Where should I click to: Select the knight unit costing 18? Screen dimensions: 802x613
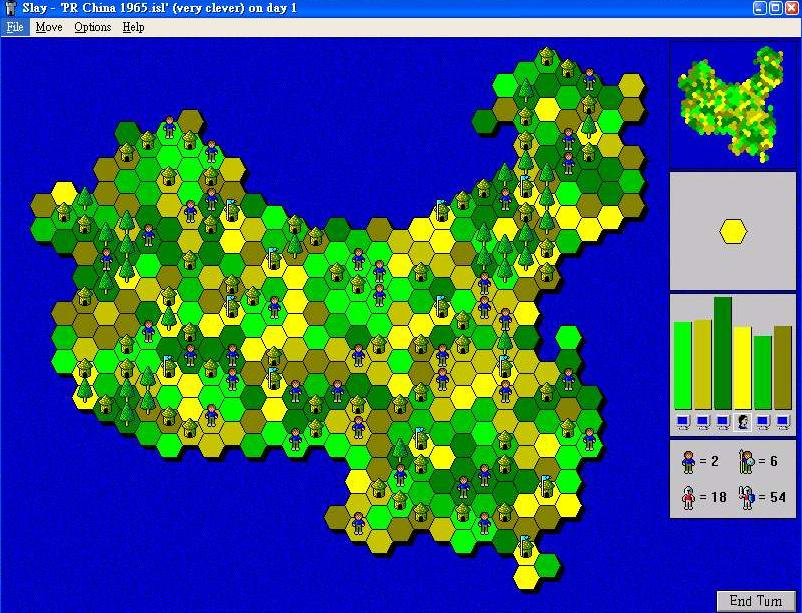click(x=689, y=497)
